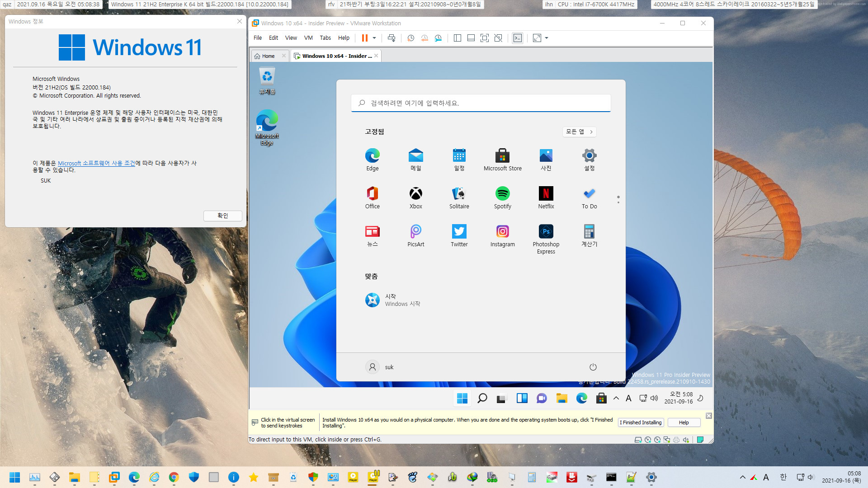Expand the power options arrow beside the pause icon

coord(374,38)
